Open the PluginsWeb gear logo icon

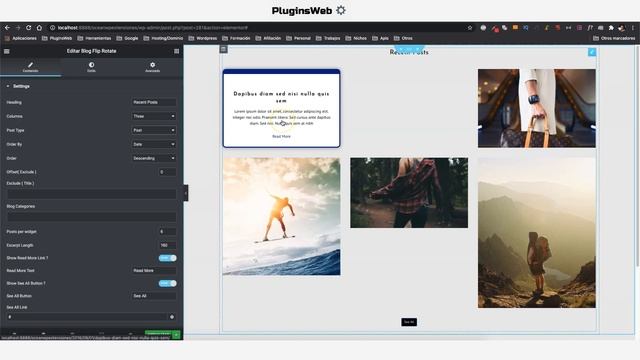[341, 11]
